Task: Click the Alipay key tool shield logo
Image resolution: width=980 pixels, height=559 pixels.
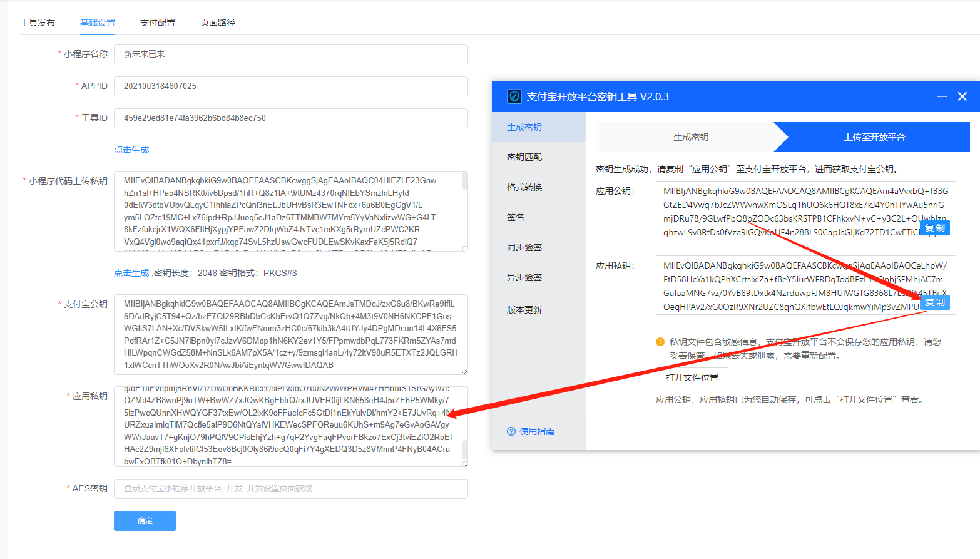Action: tap(514, 96)
